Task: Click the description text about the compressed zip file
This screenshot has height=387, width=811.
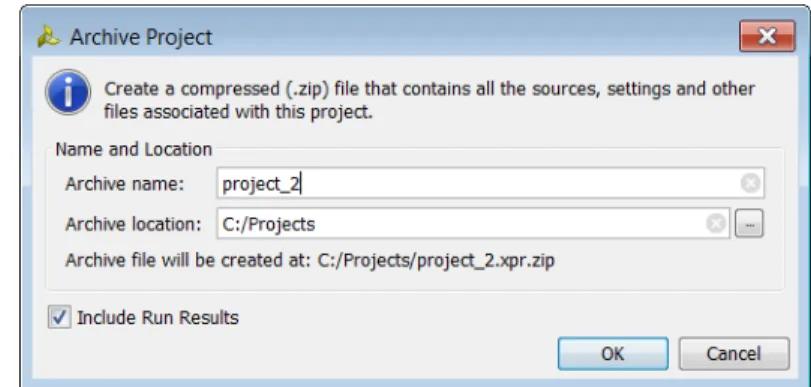Action: click(x=429, y=100)
